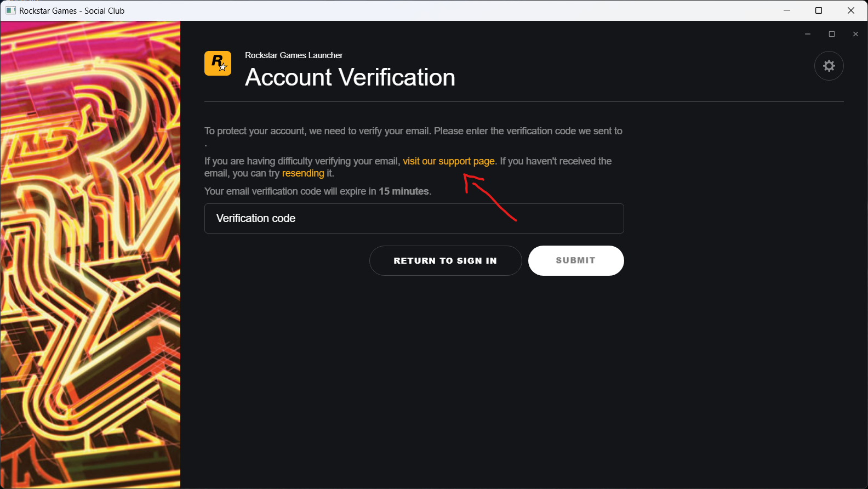Click the Account Verification heading
This screenshot has width=868, height=489.
tap(350, 77)
